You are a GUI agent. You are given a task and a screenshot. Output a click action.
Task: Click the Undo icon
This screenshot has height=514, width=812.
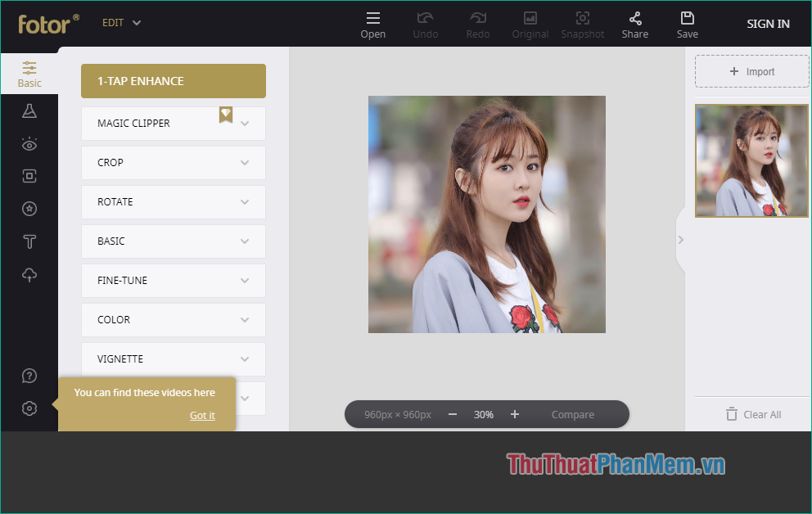pyautogui.click(x=426, y=23)
